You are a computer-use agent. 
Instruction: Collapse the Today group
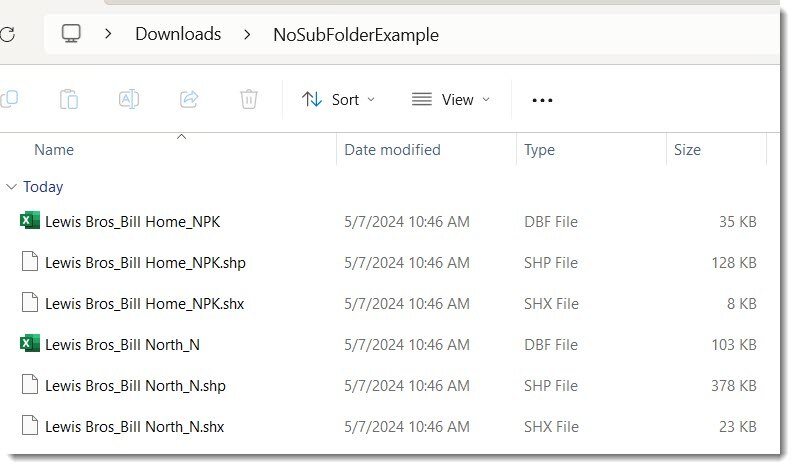[11, 186]
